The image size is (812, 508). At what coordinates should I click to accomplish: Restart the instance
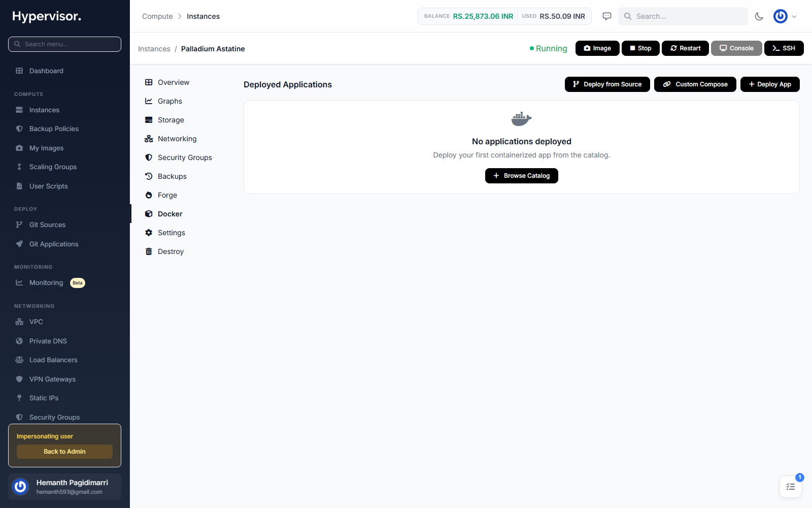[685, 48]
